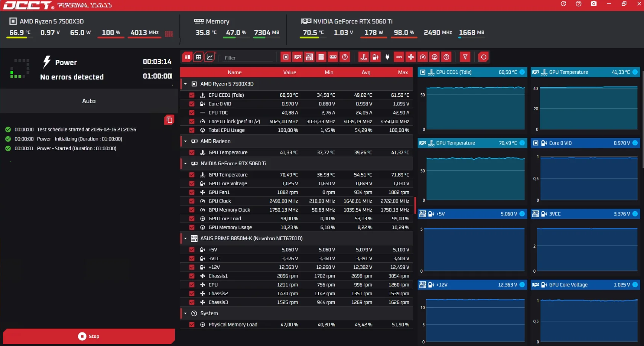Uncheck the GPU Fan1 row checkbox
Image resolution: width=644 pixels, height=346 pixels.
192,192
